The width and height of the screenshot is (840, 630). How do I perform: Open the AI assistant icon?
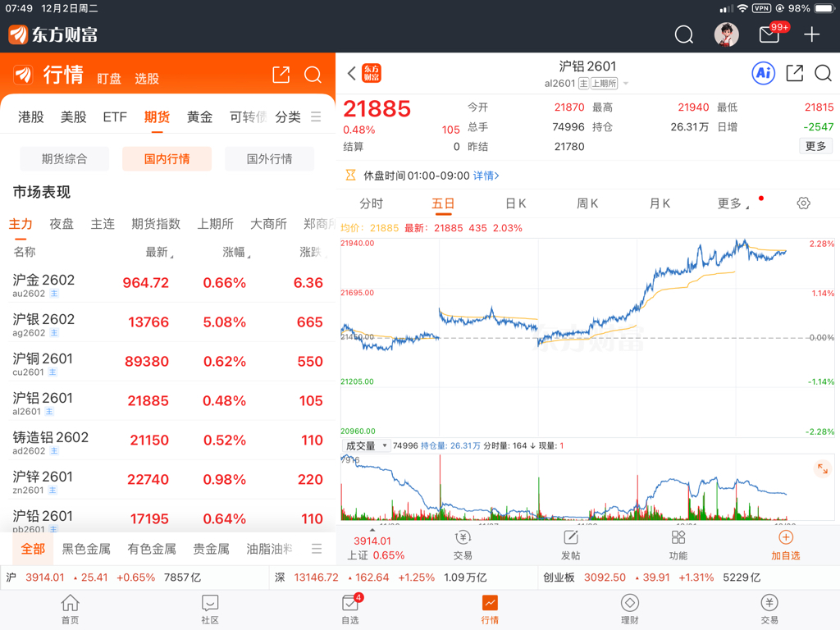764,73
